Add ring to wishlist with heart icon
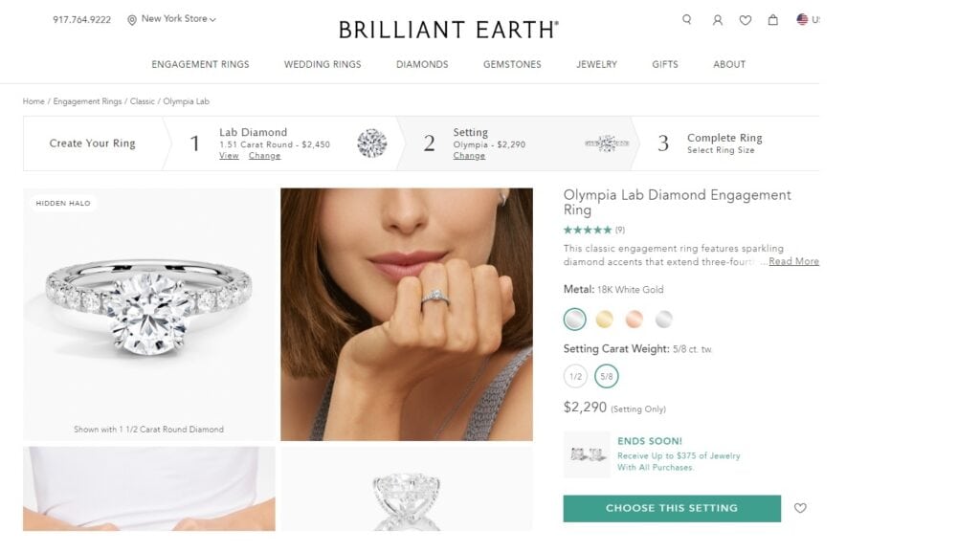The width and height of the screenshot is (980, 552). [x=800, y=508]
